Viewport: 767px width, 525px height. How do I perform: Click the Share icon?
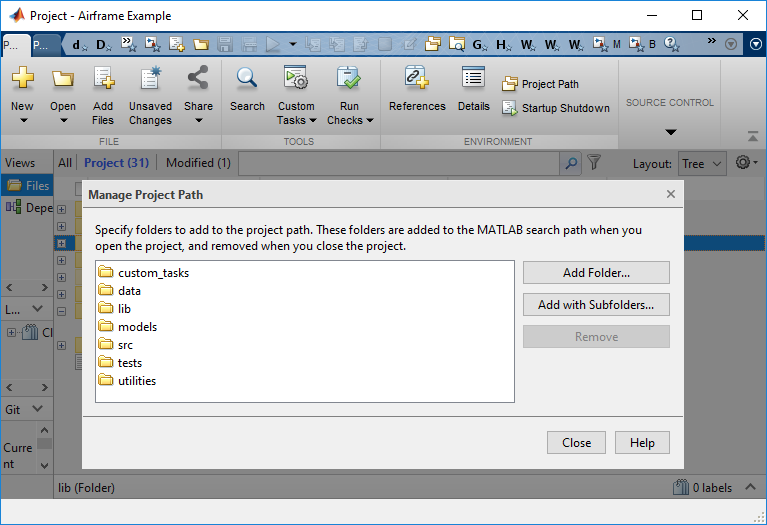point(198,80)
